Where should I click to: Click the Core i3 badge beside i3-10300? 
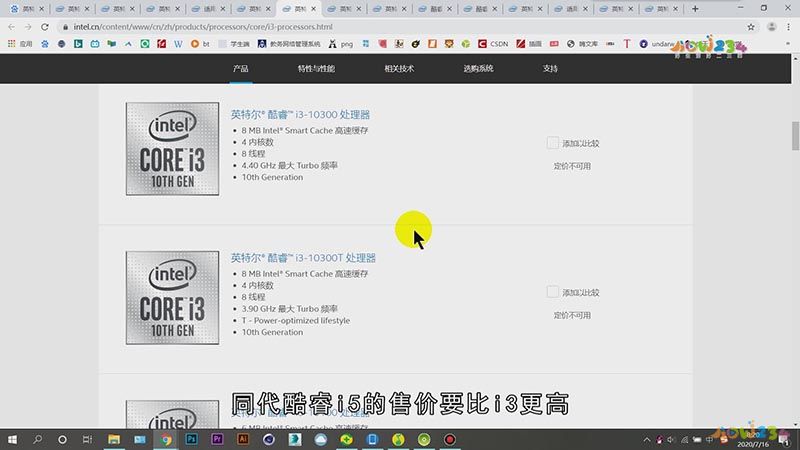pos(172,148)
